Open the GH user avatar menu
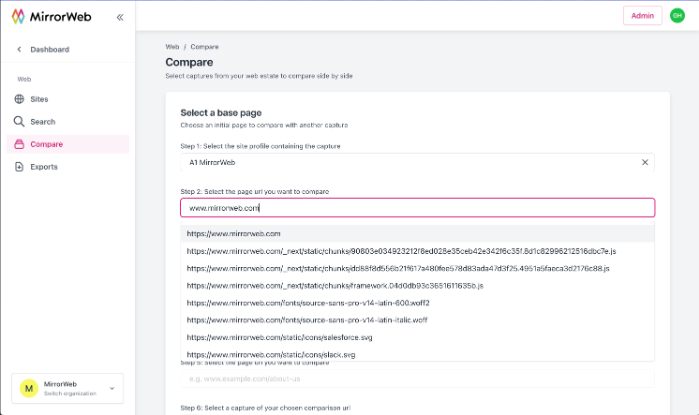Image resolution: width=699 pixels, height=415 pixels. (x=677, y=16)
